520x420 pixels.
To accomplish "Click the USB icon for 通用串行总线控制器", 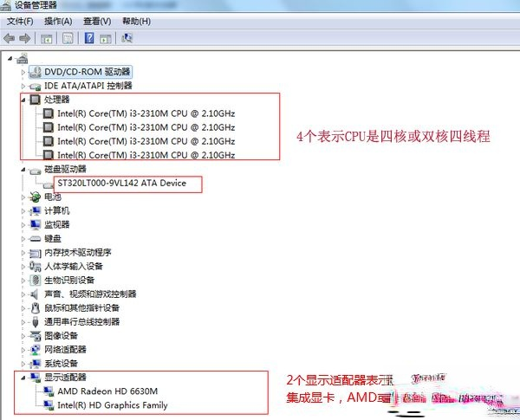I will [x=36, y=322].
